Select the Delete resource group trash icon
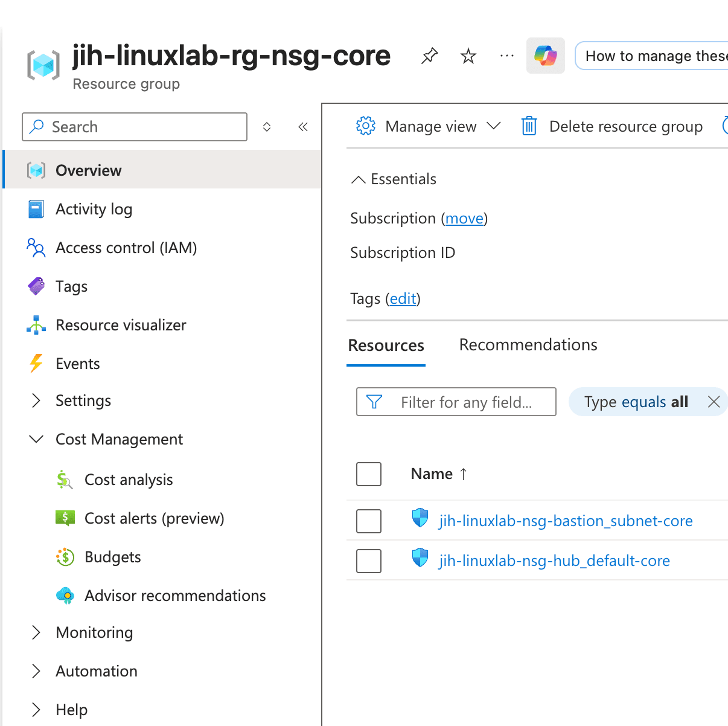 click(x=529, y=126)
